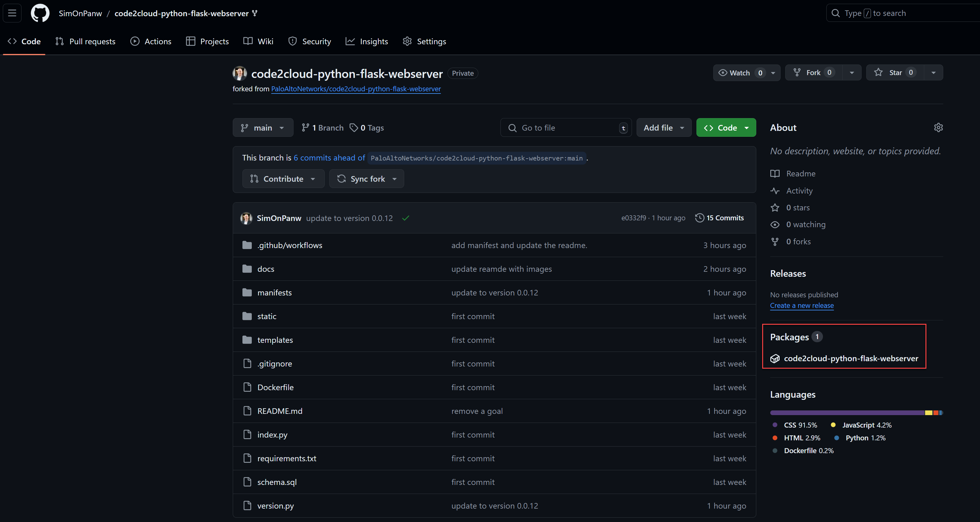The width and height of the screenshot is (980, 522).
Task: Click the README.md file icon
Action: click(x=247, y=410)
